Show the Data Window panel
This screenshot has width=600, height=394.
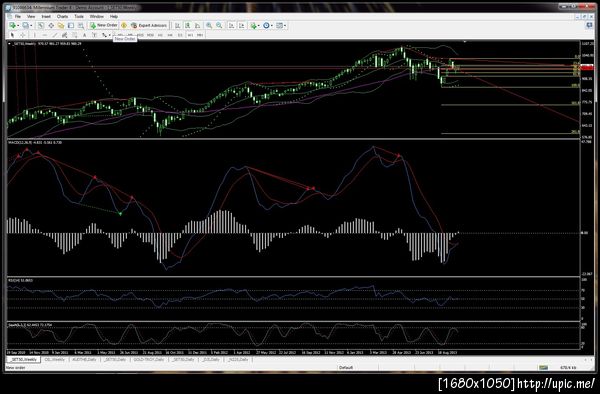51,25
